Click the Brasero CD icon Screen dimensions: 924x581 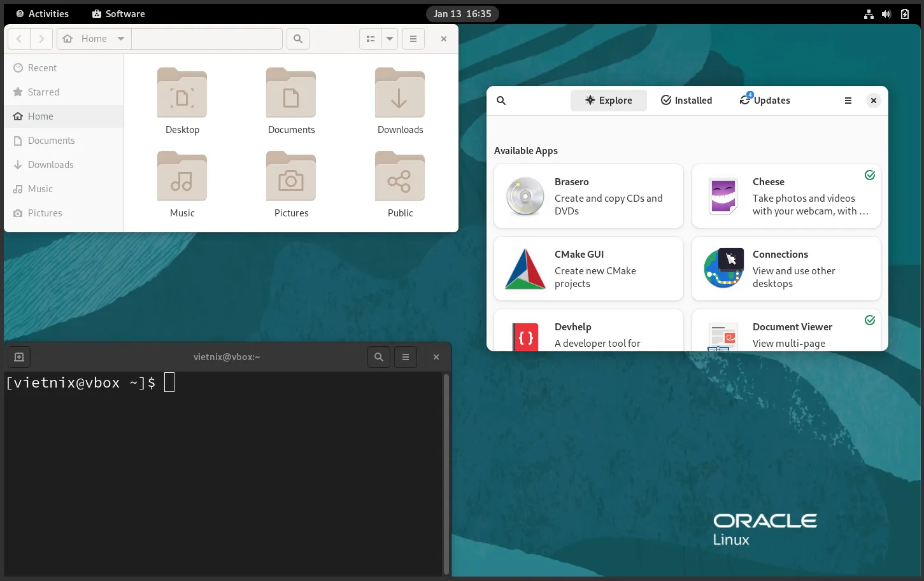525,196
